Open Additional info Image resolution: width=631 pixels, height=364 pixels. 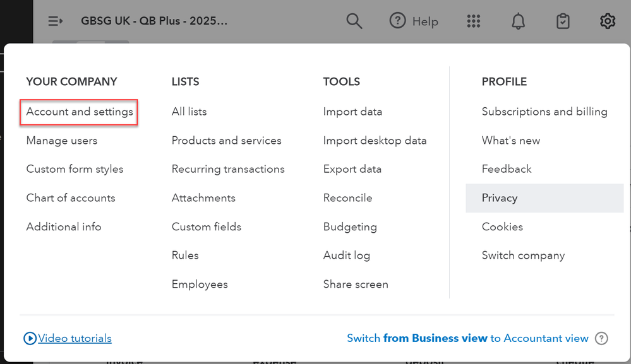pos(64,227)
